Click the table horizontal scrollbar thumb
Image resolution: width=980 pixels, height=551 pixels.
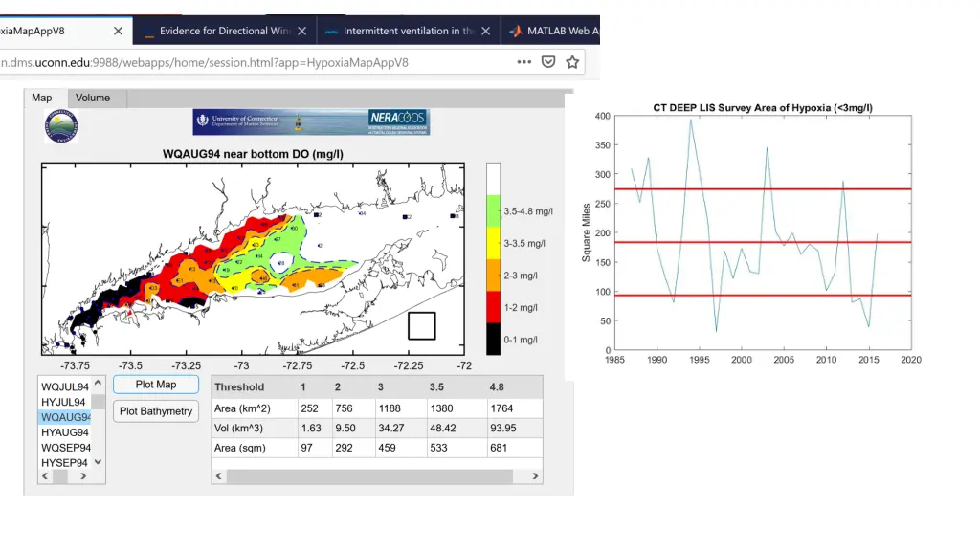(x=370, y=476)
